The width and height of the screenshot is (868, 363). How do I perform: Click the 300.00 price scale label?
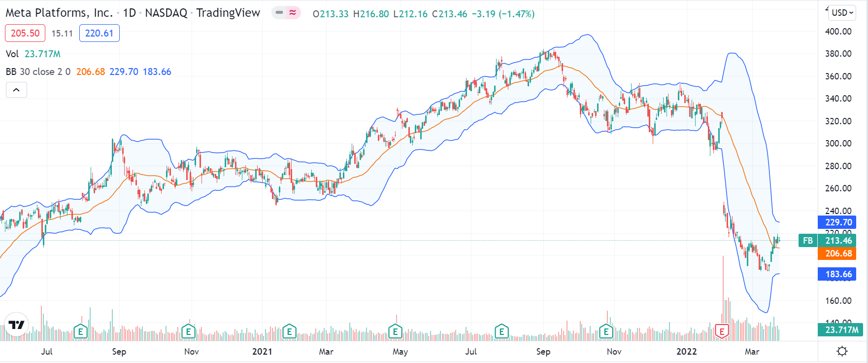pyautogui.click(x=838, y=144)
